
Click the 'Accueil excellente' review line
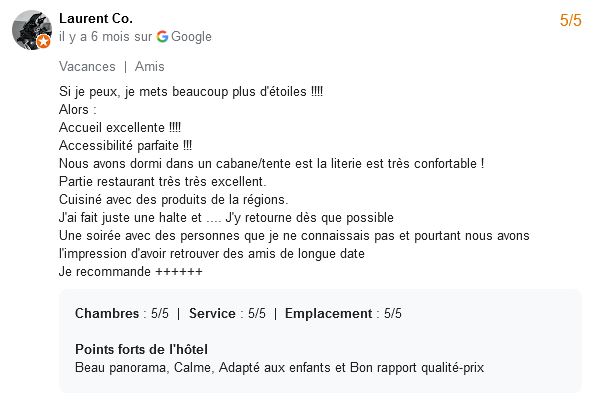click(120, 128)
